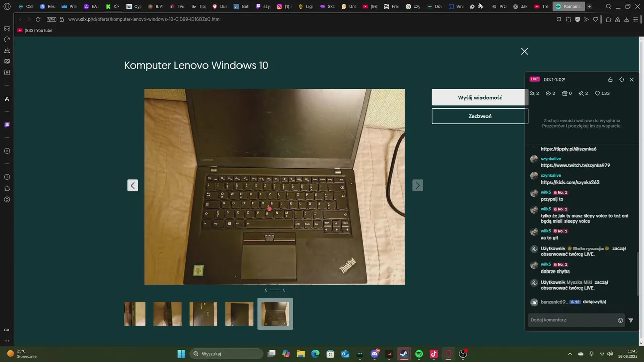Click the lock icon in LIVE panel
The width and height of the screenshot is (644, 362).
click(610, 79)
